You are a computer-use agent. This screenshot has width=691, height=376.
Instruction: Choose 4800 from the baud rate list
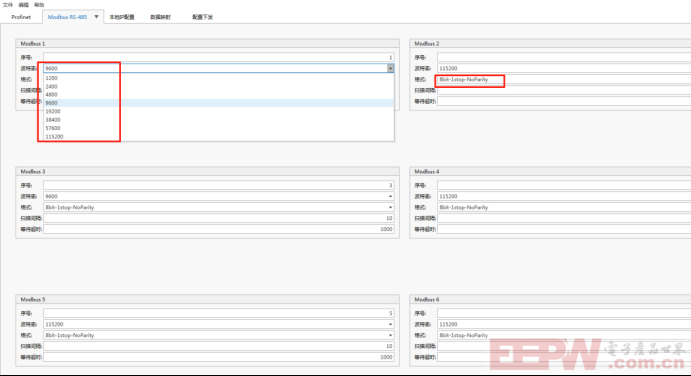pyautogui.click(x=219, y=94)
